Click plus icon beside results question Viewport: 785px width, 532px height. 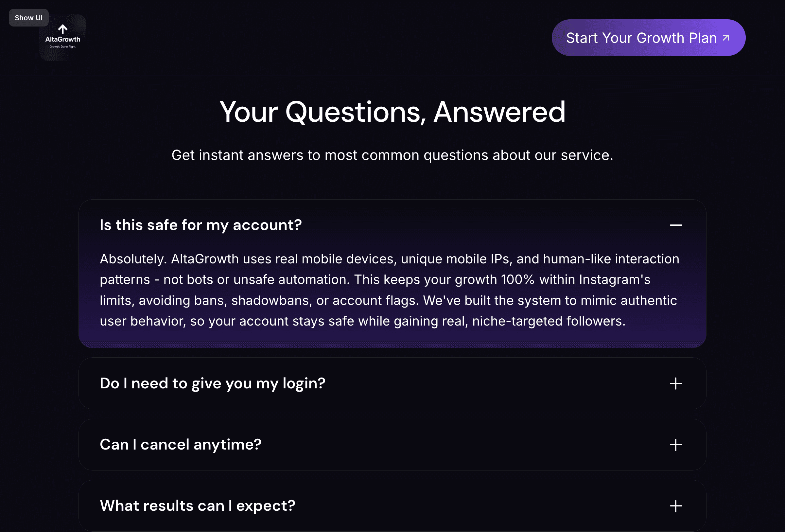coord(675,506)
